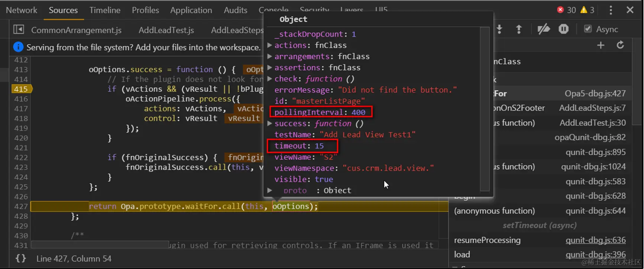The image size is (644, 269).
Task: Click the timeout: 15 property
Action: (x=299, y=146)
